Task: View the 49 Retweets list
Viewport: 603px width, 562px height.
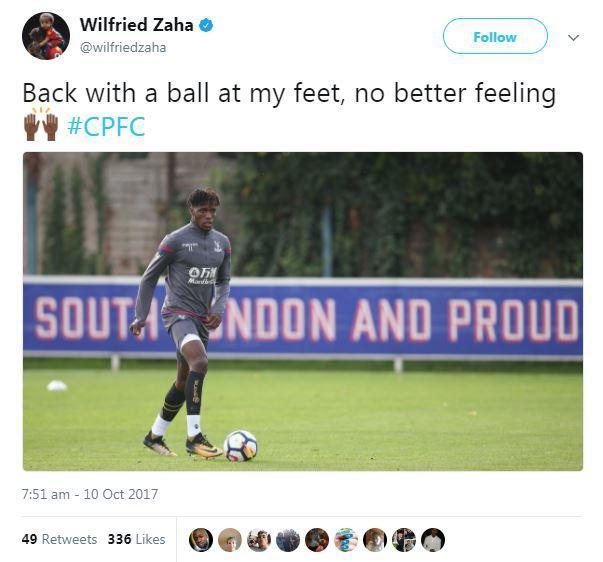Action: pyautogui.click(x=59, y=539)
